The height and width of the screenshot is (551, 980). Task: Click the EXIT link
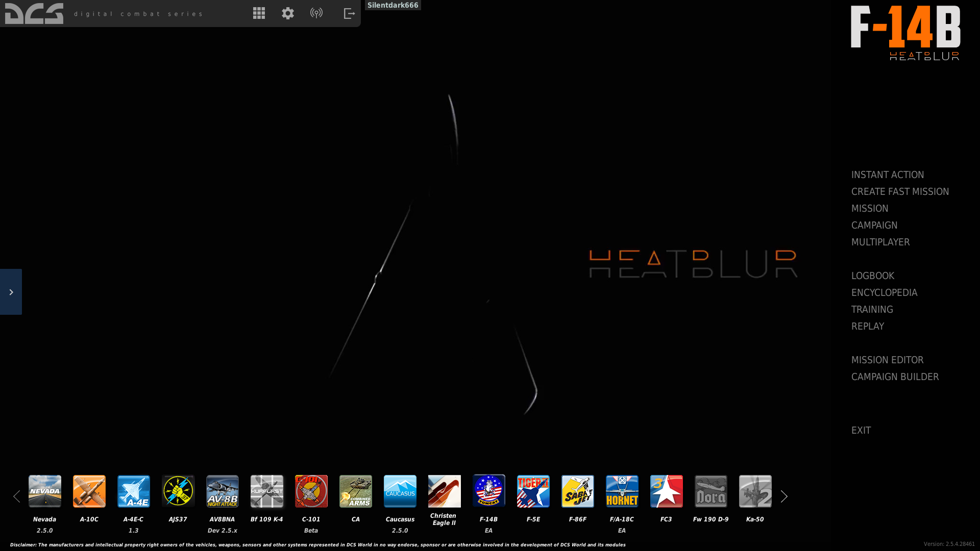861,430
